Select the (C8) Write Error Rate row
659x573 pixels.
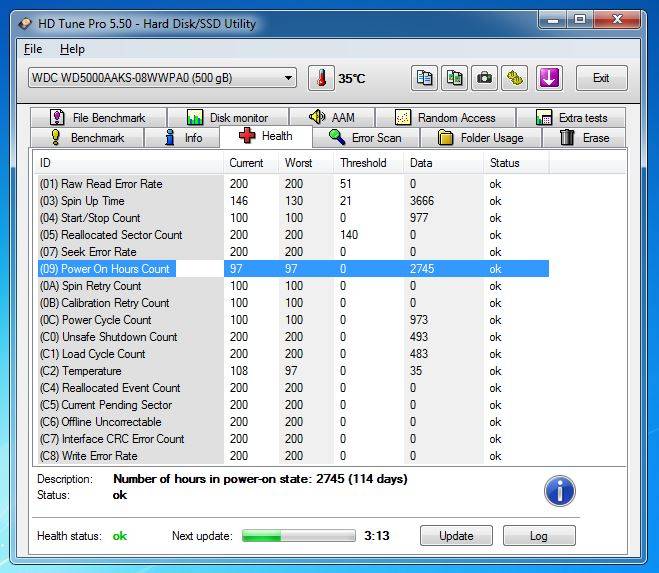click(x=293, y=456)
